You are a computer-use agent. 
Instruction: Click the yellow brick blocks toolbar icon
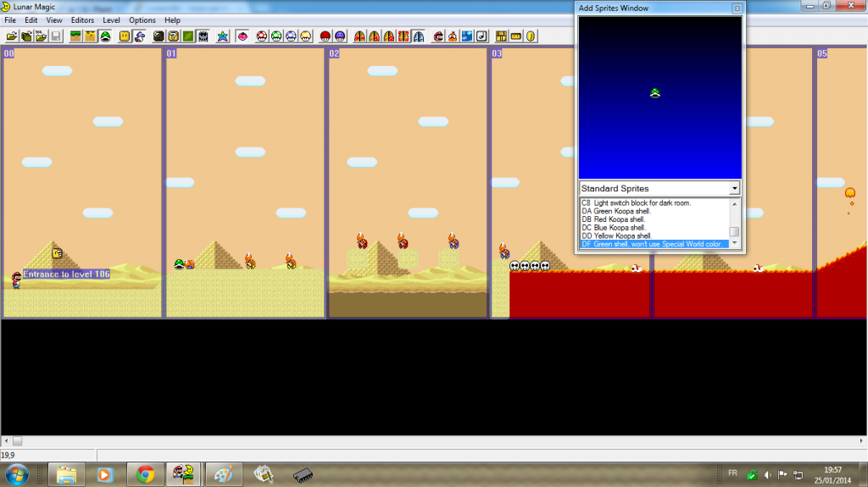pos(502,36)
